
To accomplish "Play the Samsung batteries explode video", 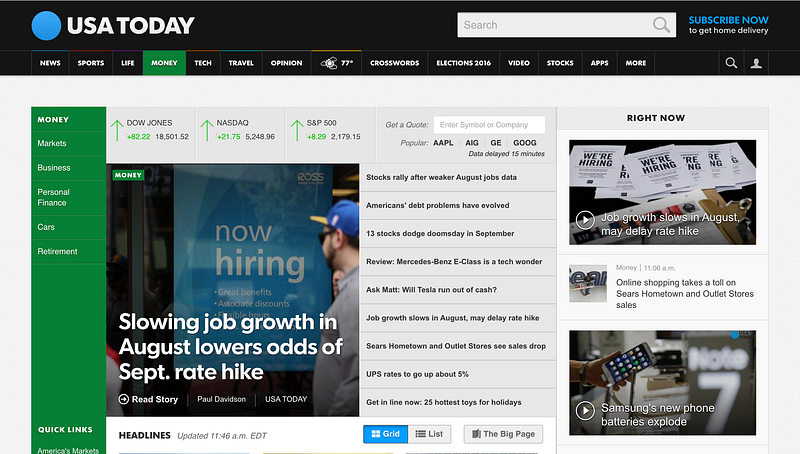I will (585, 411).
